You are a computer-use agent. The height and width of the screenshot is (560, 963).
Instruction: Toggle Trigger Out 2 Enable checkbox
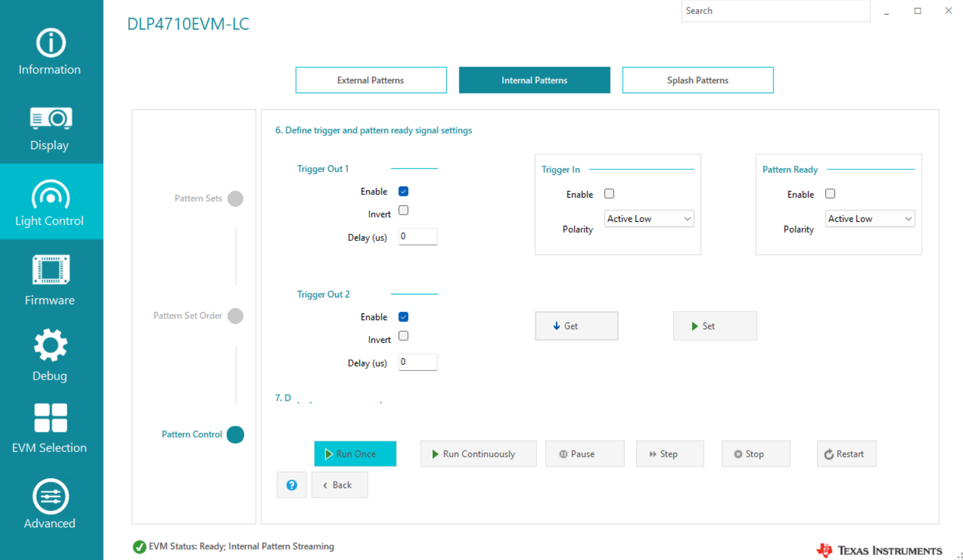(403, 317)
